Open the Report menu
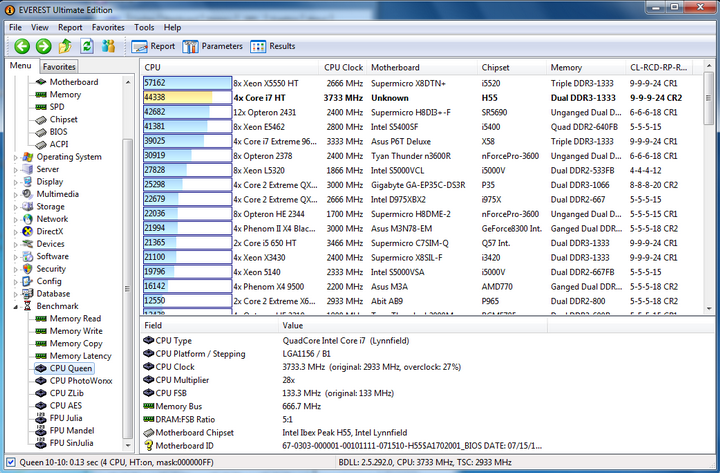This screenshot has width=720, height=473. pyautogui.click(x=70, y=28)
